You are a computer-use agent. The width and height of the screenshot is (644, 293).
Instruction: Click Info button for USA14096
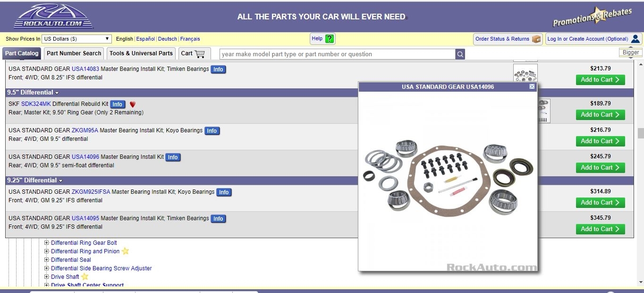(173, 157)
